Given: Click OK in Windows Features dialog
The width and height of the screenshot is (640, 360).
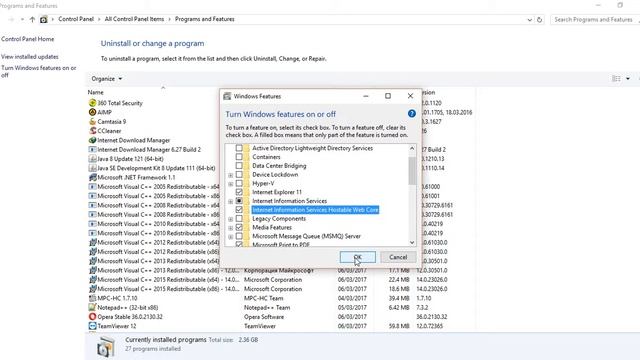Looking at the screenshot, I should pyautogui.click(x=358, y=257).
